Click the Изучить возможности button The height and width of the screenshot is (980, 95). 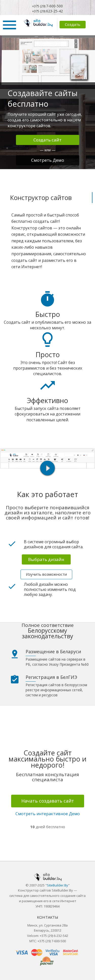click(x=46, y=574)
